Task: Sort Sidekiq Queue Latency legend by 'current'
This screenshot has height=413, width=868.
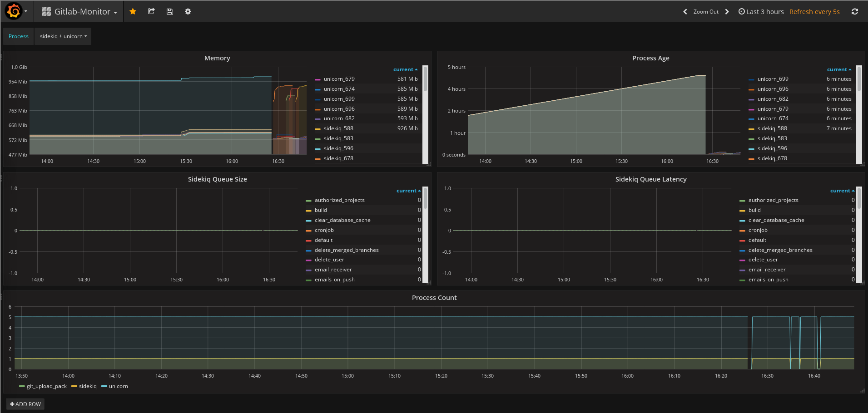Action: 842,191
